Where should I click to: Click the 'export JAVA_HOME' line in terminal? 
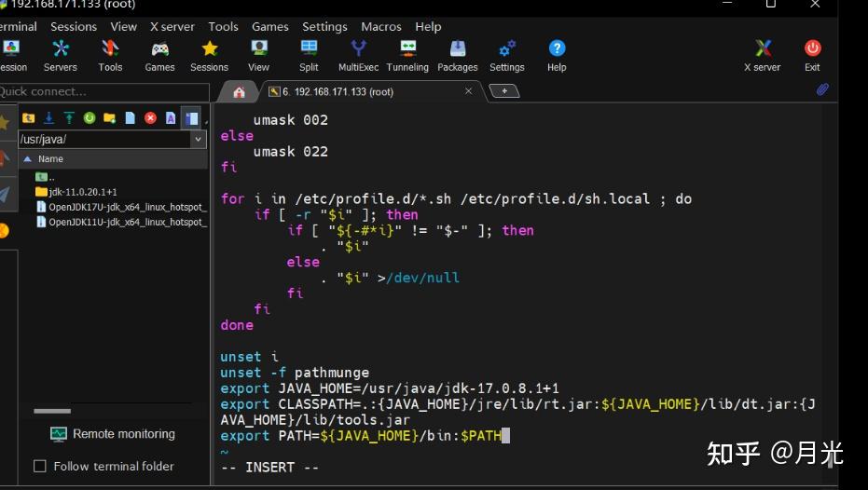click(390, 388)
